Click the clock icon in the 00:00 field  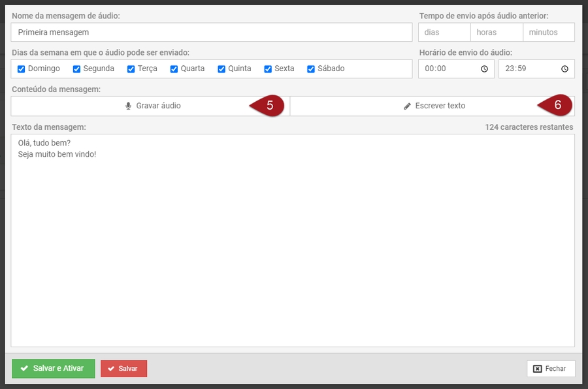pyautogui.click(x=484, y=69)
